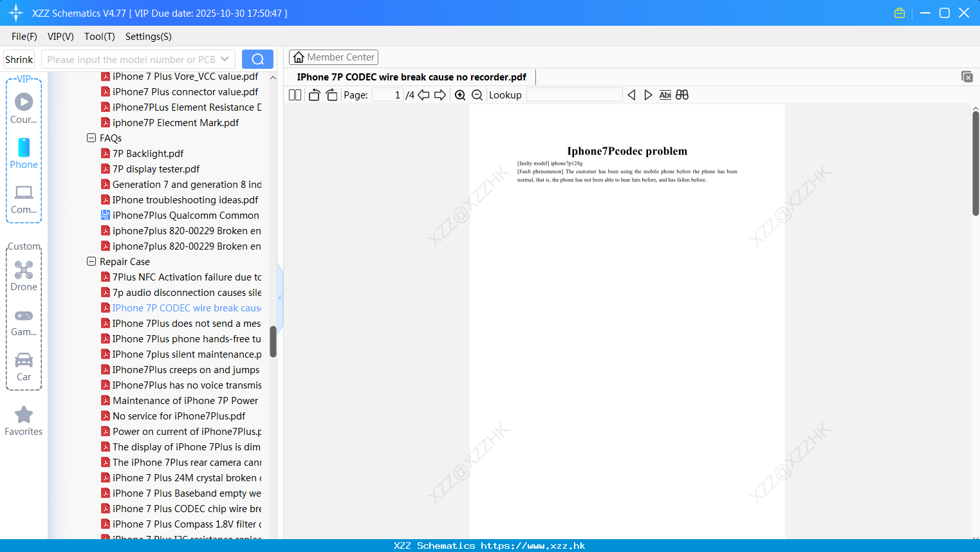This screenshot has height=552, width=980.
Task: Find previous lookup match
Action: [631, 95]
